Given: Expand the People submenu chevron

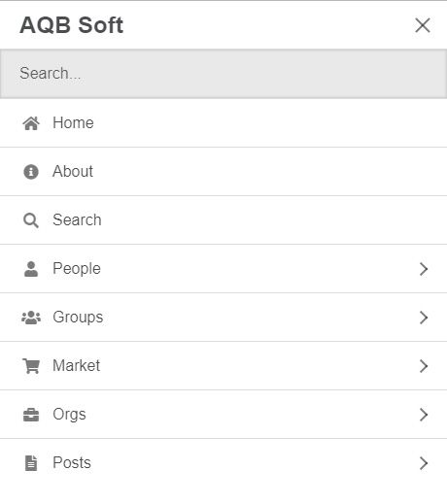Looking at the screenshot, I should click(424, 269).
